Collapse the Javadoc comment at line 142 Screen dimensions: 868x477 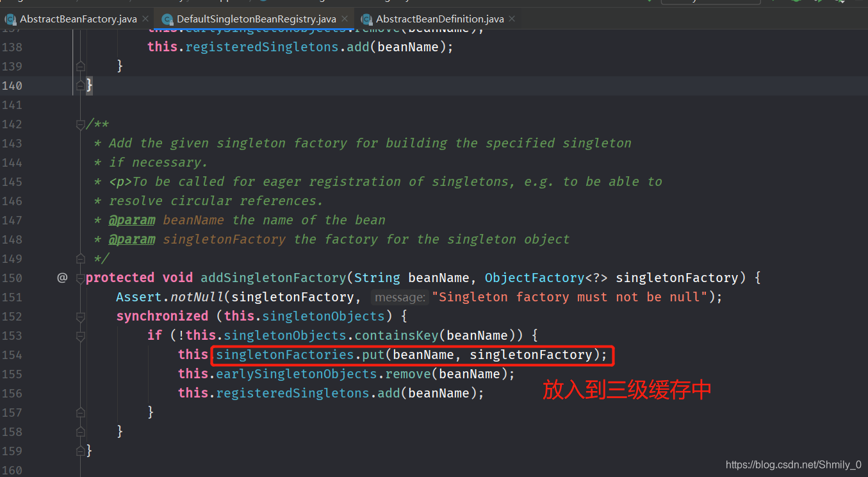point(80,124)
